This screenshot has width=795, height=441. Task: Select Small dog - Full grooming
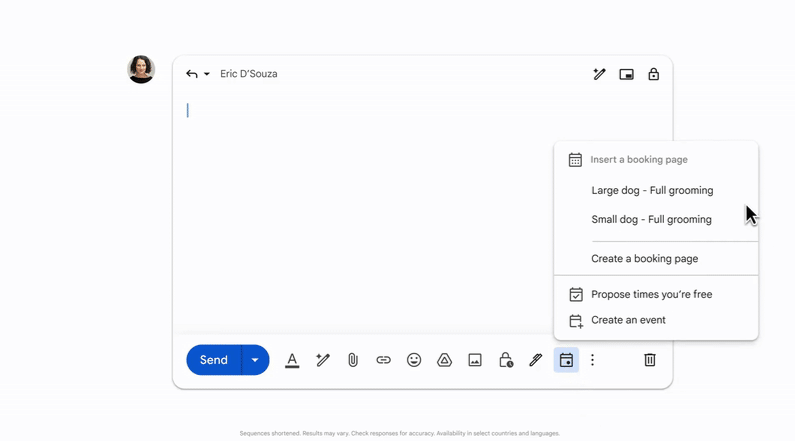click(x=656, y=219)
